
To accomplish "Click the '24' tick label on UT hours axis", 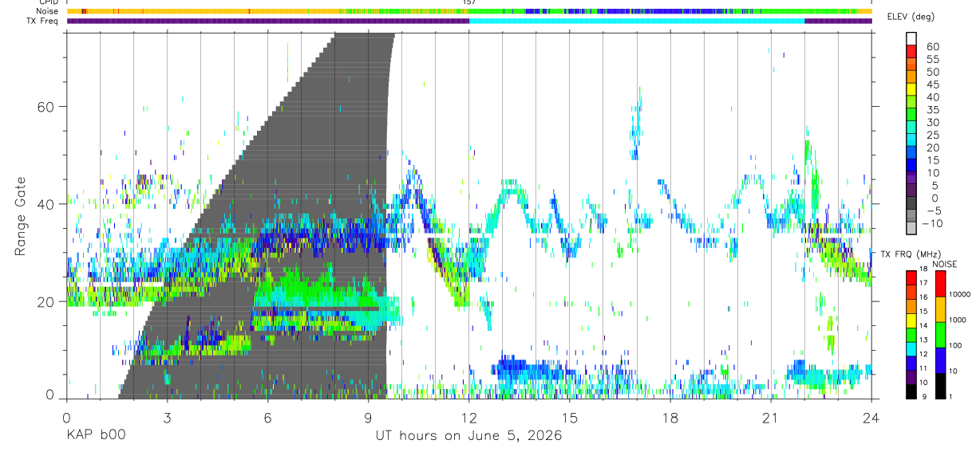I will [871, 418].
